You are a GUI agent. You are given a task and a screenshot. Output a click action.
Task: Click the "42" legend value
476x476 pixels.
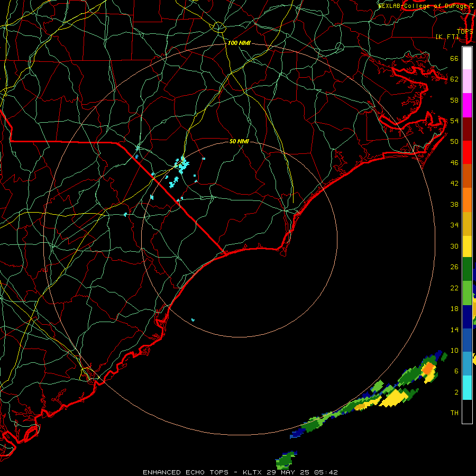pos(454,184)
